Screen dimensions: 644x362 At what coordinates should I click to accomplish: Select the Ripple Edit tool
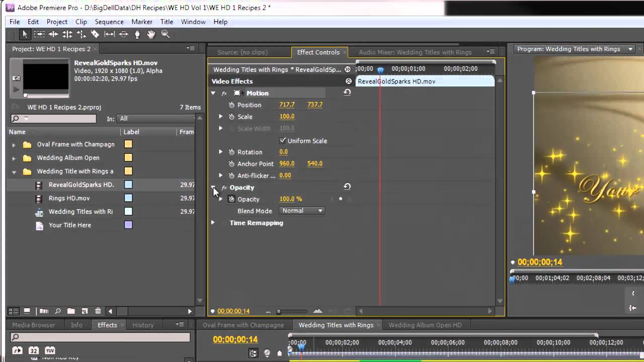click(53, 34)
